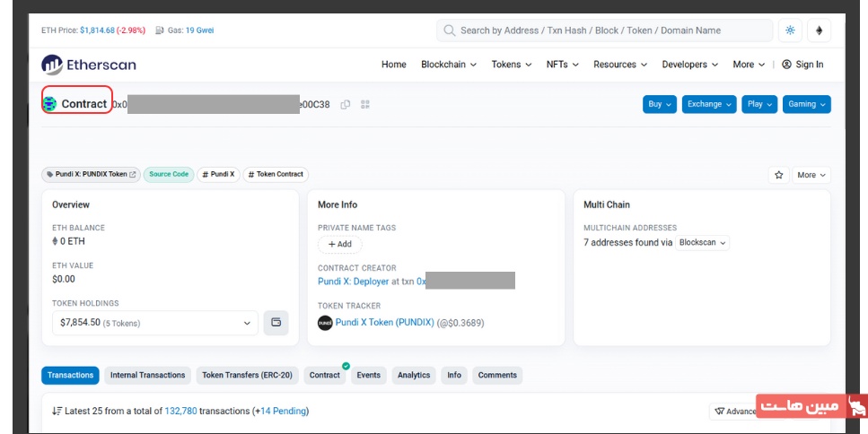Open the Blockchain menu
868x434 pixels.
(x=449, y=65)
